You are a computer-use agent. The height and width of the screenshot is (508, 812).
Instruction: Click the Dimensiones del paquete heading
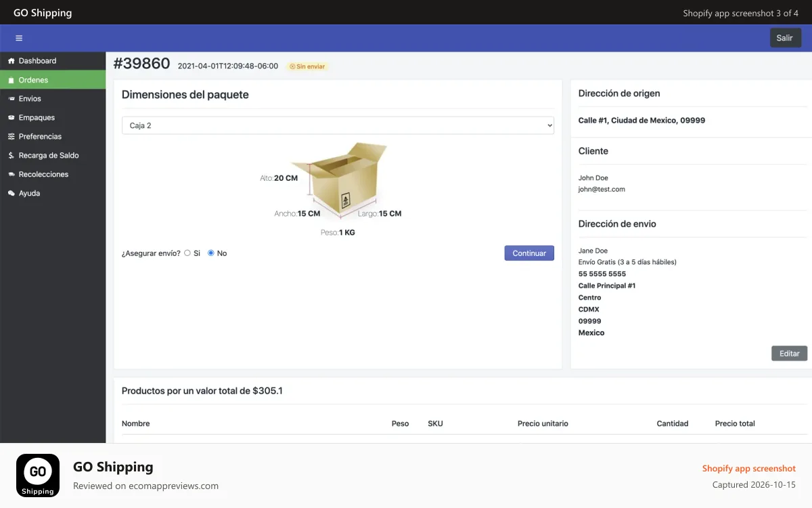pos(185,95)
